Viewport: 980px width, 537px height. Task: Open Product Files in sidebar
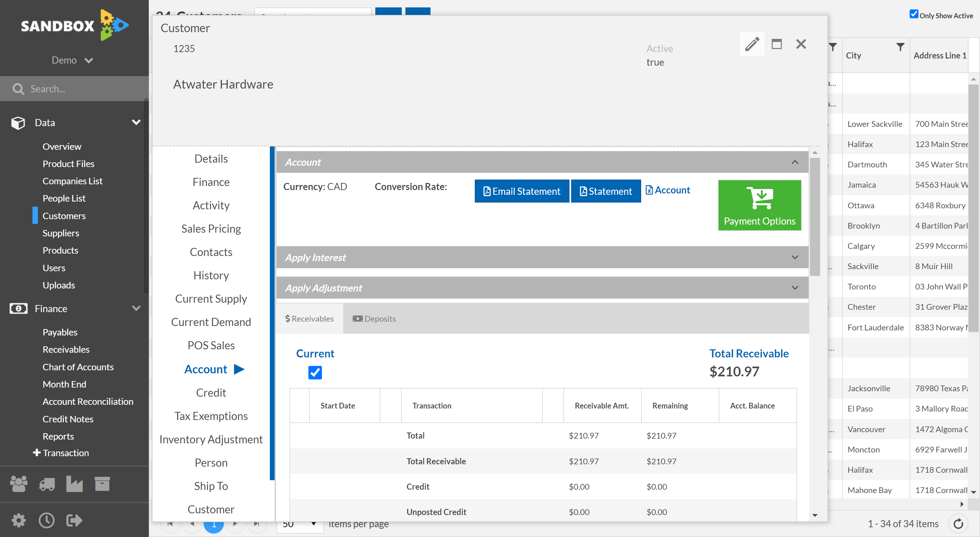pos(68,164)
